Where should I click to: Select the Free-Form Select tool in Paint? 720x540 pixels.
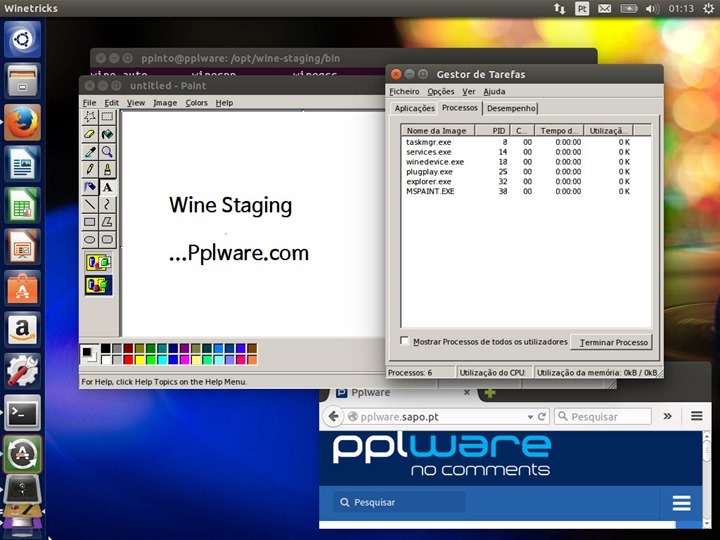point(90,117)
